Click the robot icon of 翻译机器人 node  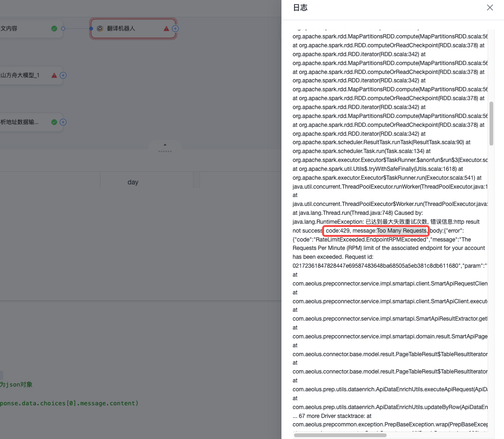tap(100, 29)
